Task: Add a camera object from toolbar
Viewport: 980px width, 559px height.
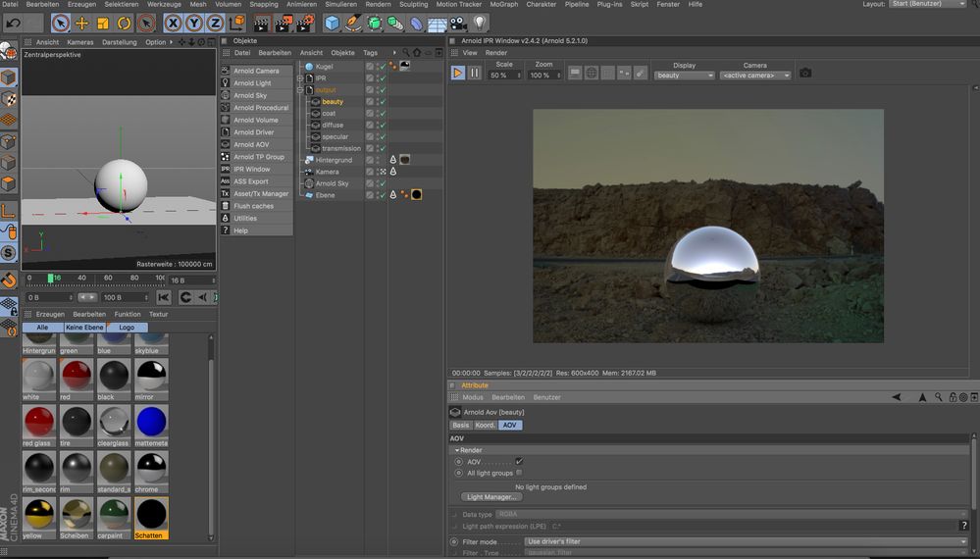Action: 458,24
